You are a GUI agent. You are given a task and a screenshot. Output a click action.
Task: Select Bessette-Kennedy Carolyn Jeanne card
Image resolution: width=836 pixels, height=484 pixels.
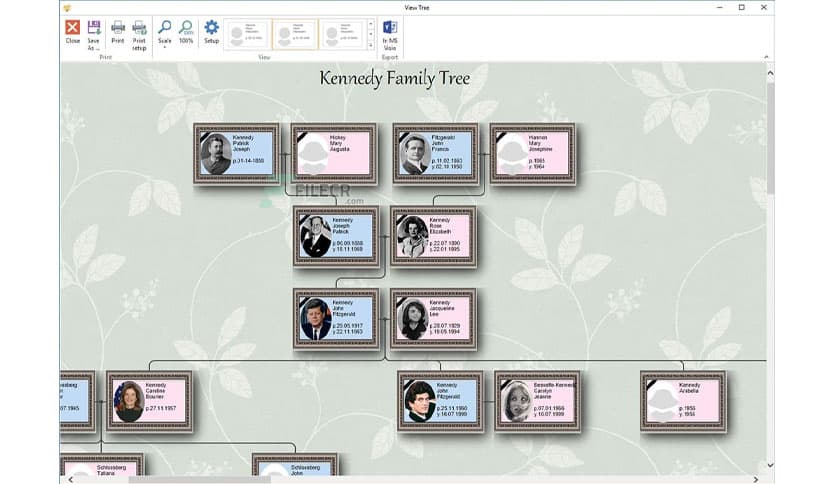pos(537,401)
